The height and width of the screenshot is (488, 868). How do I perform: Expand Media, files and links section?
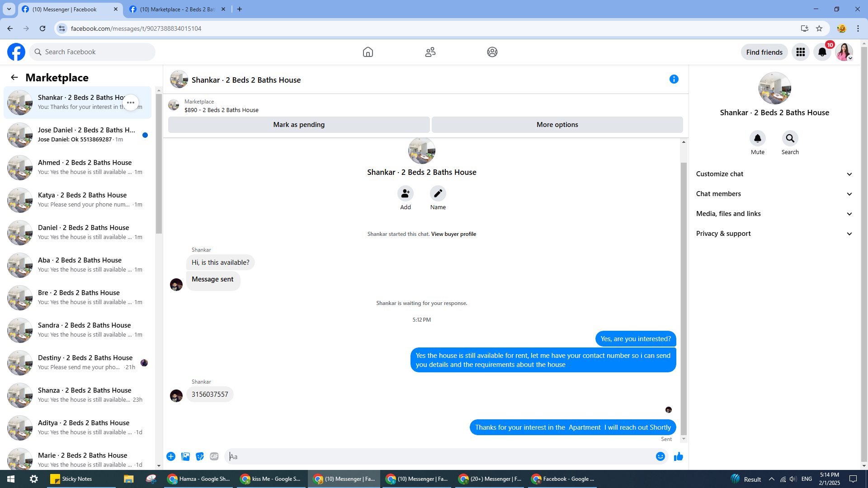coord(774,214)
